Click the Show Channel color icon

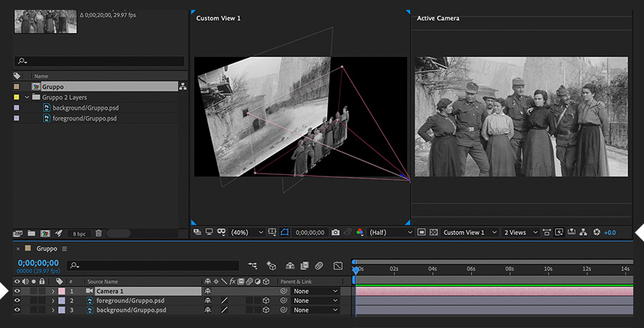coord(360,233)
